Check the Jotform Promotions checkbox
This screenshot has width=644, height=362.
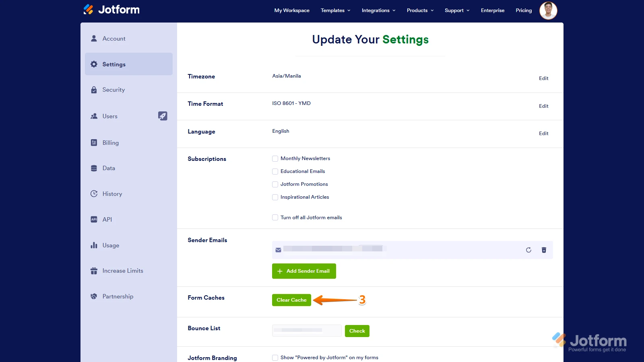click(275, 185)
